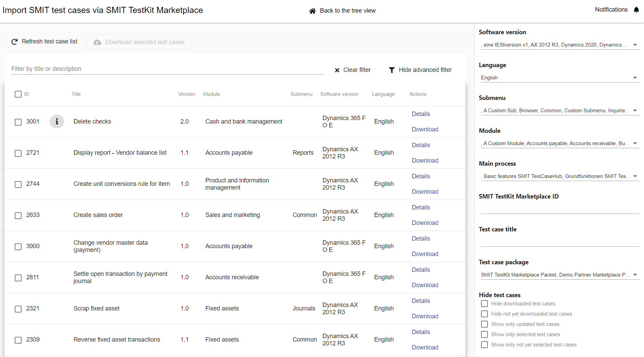Tick the select-all checkbox in table header

pyautogui.click(x=18, y=94)
